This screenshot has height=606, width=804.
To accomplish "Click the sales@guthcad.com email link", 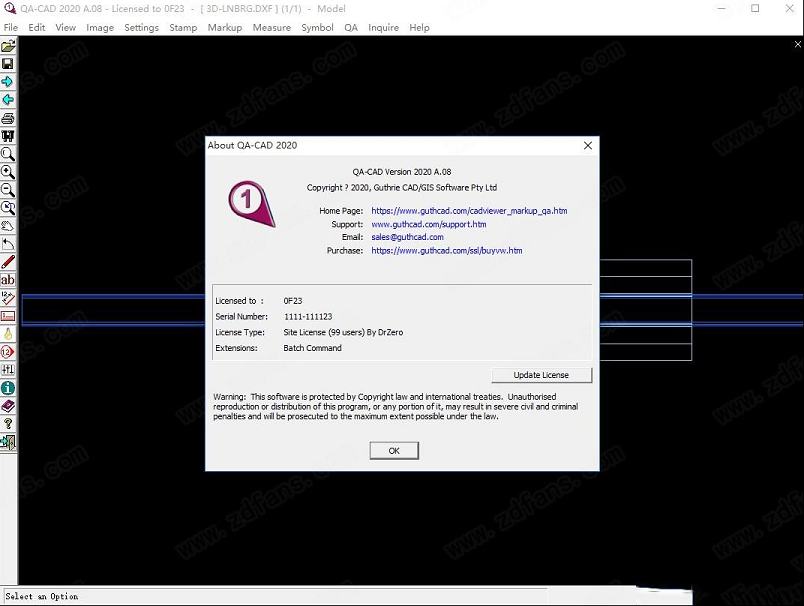I will click(407, 237).
